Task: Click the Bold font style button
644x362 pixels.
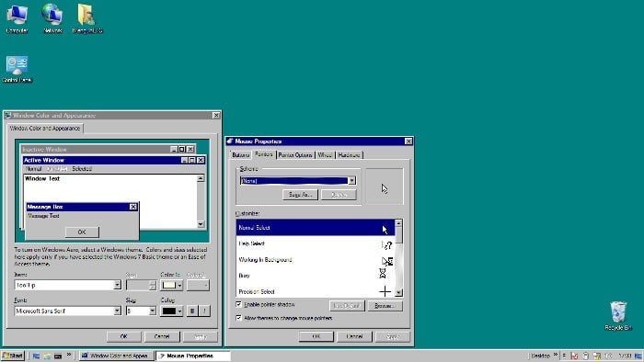Action: [191, 311]
